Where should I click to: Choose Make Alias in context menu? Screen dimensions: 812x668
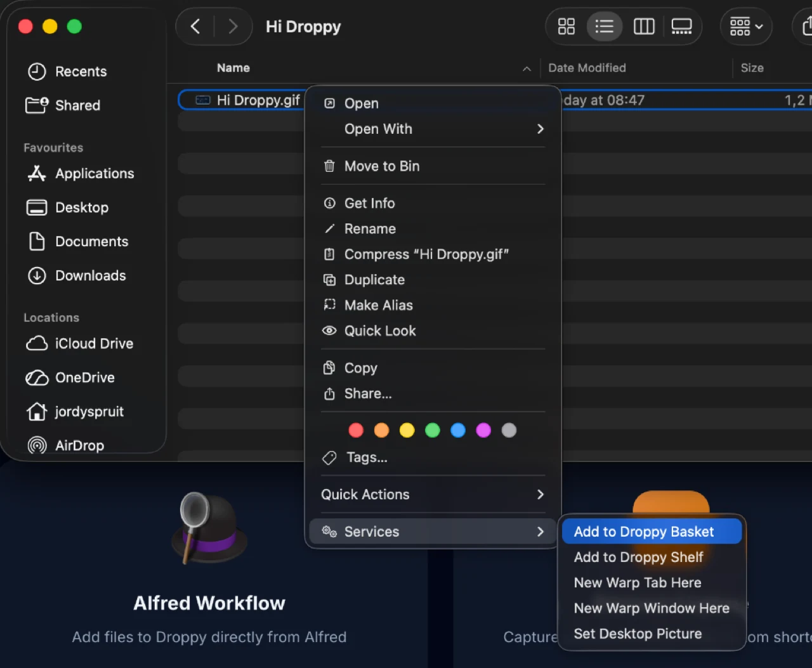[x=434, y=305]
